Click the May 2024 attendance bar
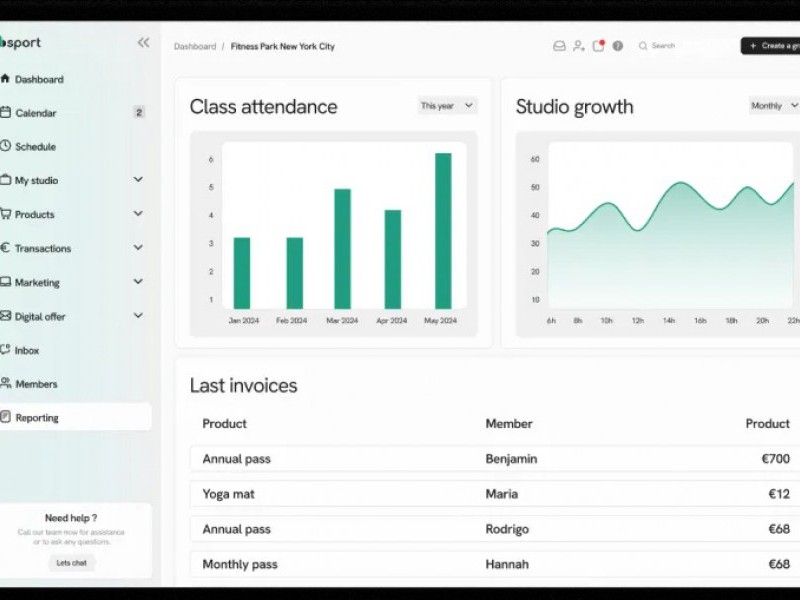This screenshot has width=800, height=600. (442, 230)
